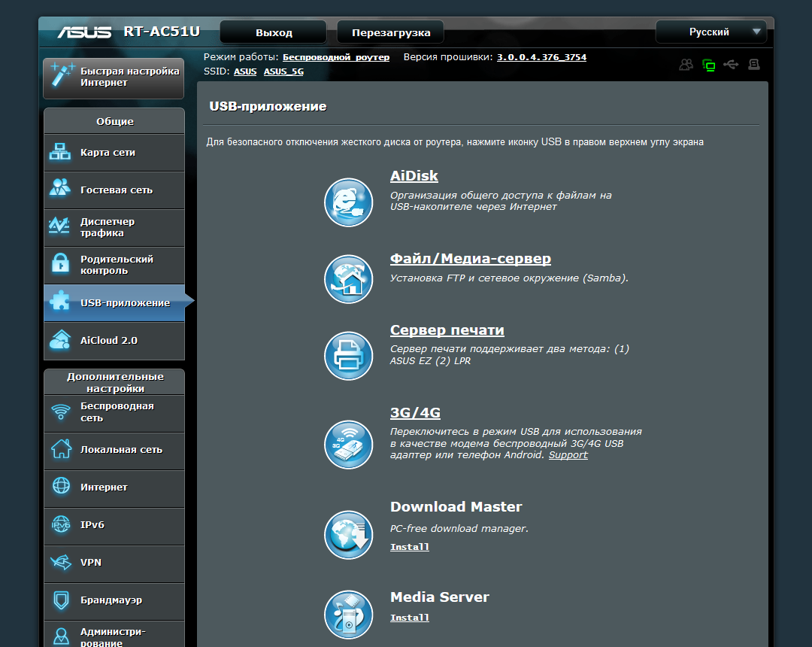The height and width of the screenshot is (647, 812).
Task: Open Локальная сеть settings
Action: [x=114, y=451]
